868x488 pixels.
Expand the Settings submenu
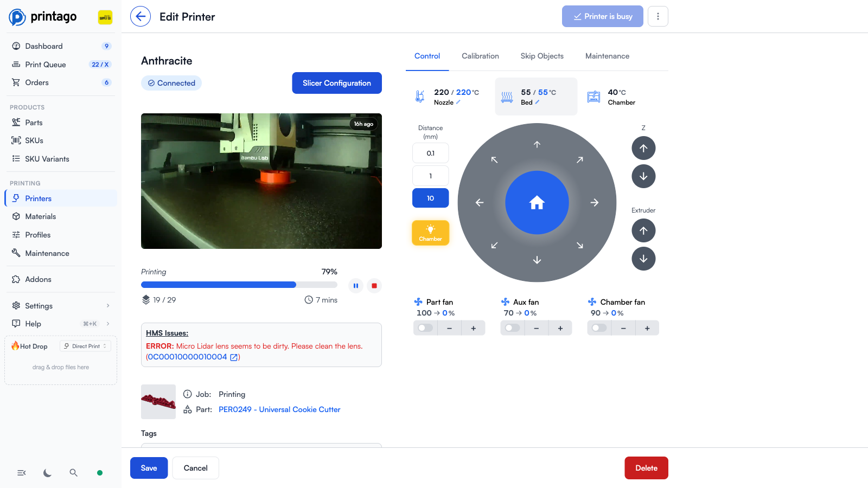[x=107, y=306]
